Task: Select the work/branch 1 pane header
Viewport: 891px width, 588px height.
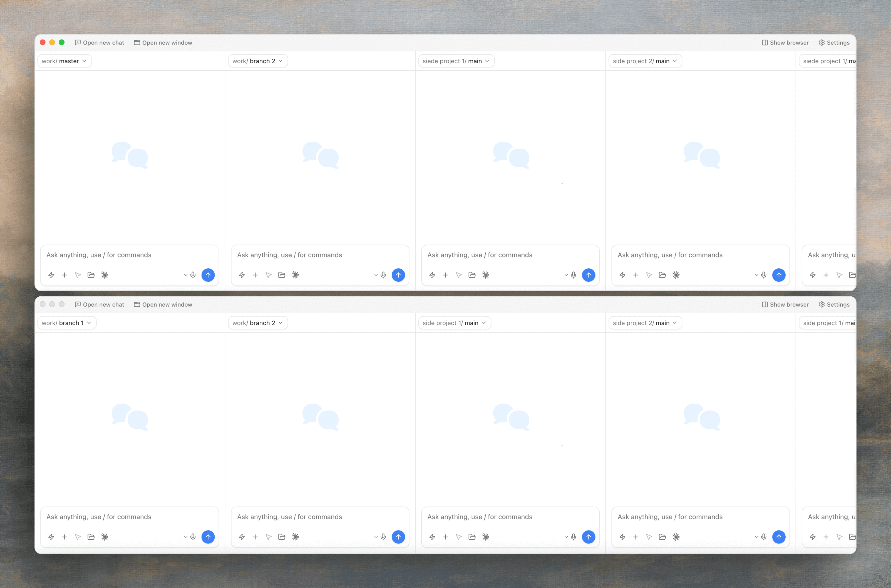Action: coord(66,322)
